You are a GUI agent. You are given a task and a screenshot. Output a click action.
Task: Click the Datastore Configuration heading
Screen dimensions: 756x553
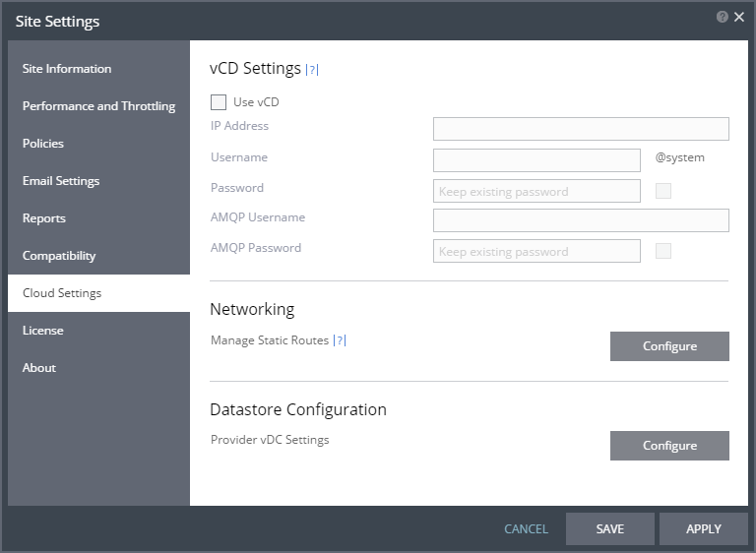click(x=298, y=409)
